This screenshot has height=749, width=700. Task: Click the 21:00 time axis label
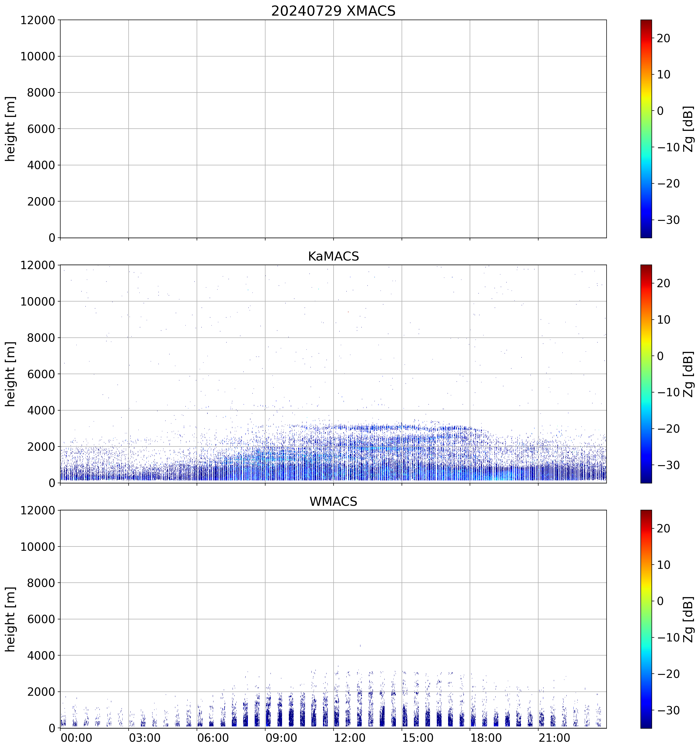(554, 738)
